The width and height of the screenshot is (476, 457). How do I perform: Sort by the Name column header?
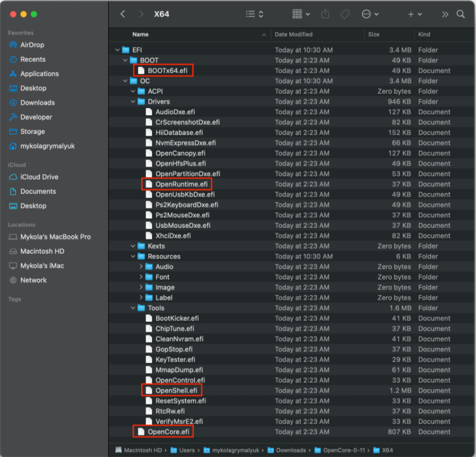tap(141, 34)
